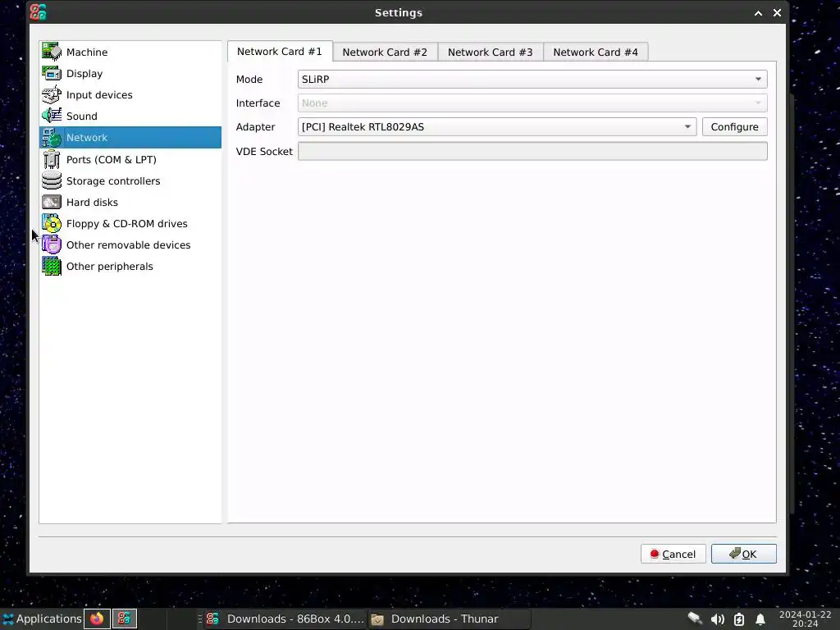Click the Other peripherals chip icon
The width and height of the screenshot is (840, 630).
52,267
